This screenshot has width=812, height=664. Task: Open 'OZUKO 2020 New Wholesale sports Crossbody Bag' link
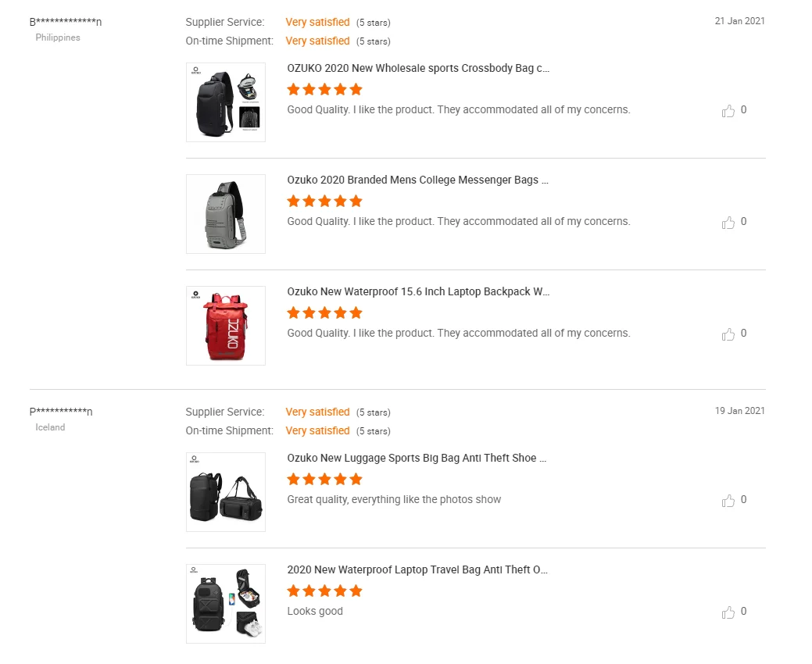pos(418,68)
